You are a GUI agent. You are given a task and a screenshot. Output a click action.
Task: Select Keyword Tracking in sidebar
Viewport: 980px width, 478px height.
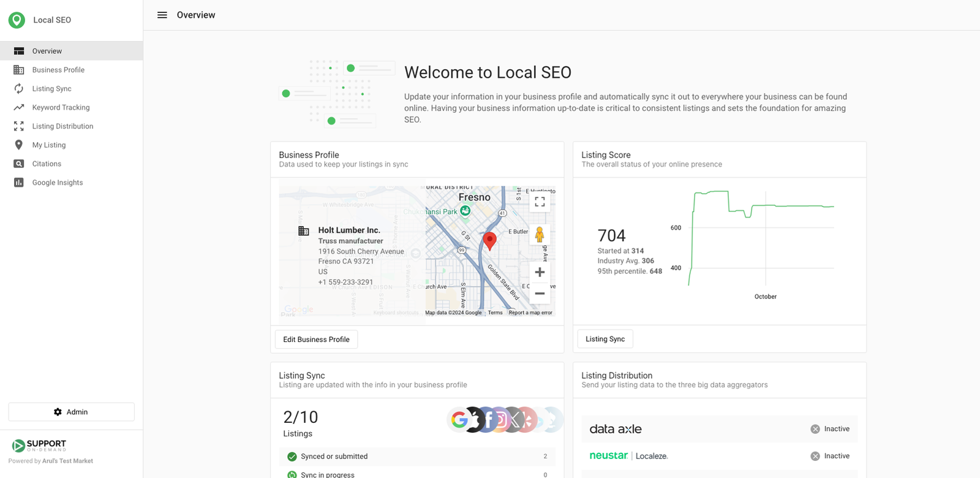tap(61, 108)
